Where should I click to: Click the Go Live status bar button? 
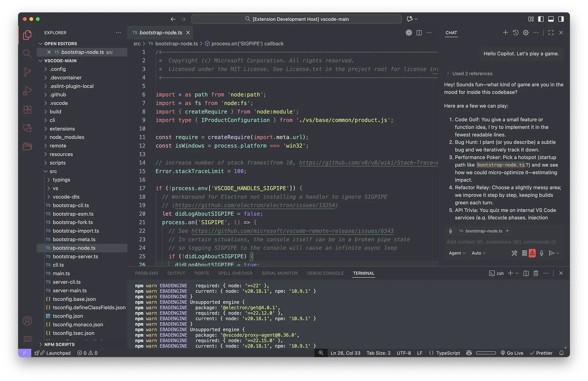point(512,353)
